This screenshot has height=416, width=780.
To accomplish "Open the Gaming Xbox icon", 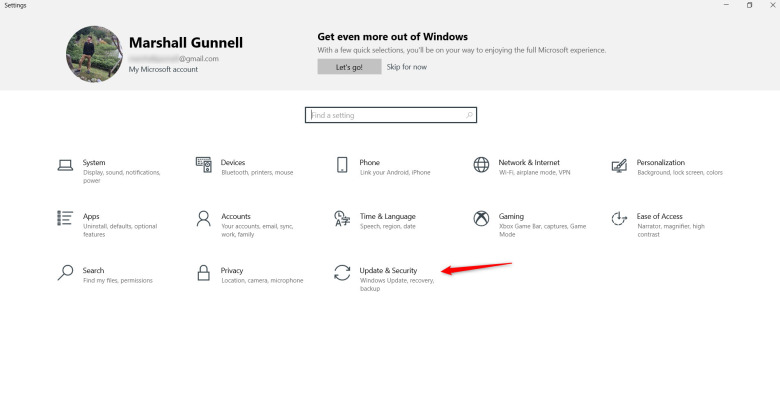I will 481,218.
